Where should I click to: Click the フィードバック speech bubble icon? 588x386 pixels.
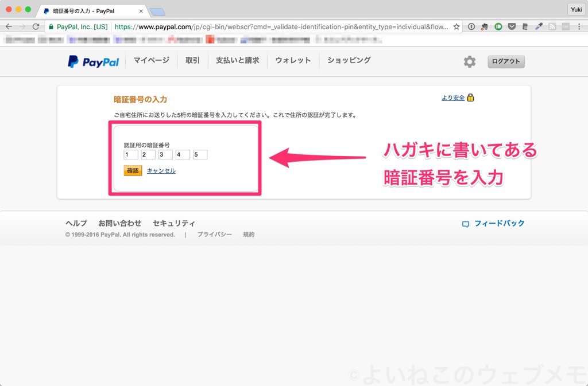(x=465, y=224)
